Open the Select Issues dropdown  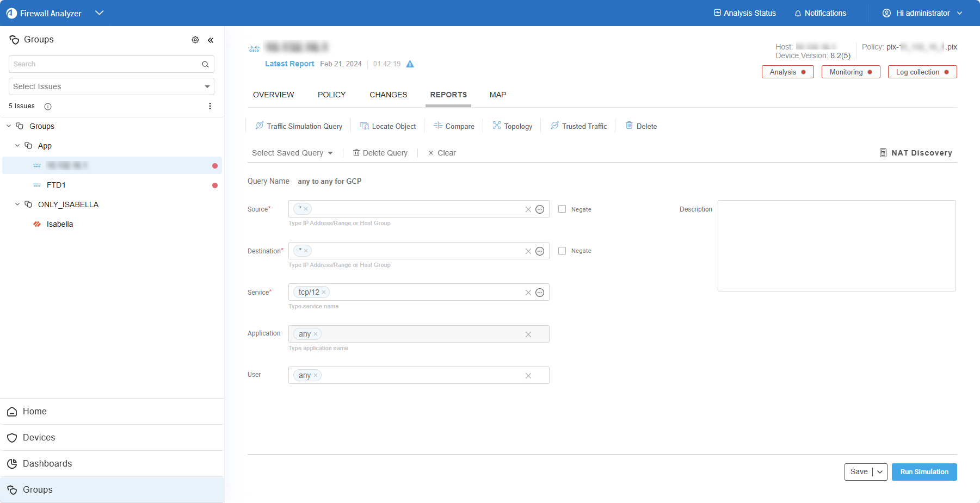point(112,86)
